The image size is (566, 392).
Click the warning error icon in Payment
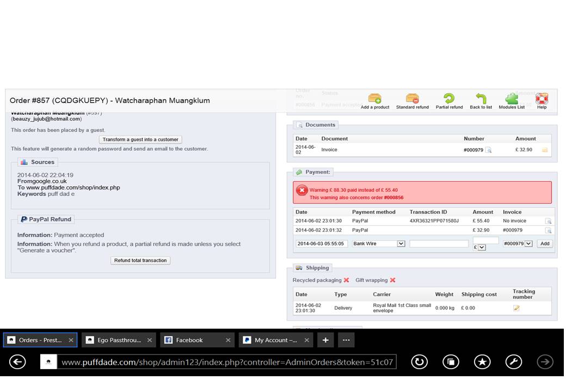coord(302,190)
